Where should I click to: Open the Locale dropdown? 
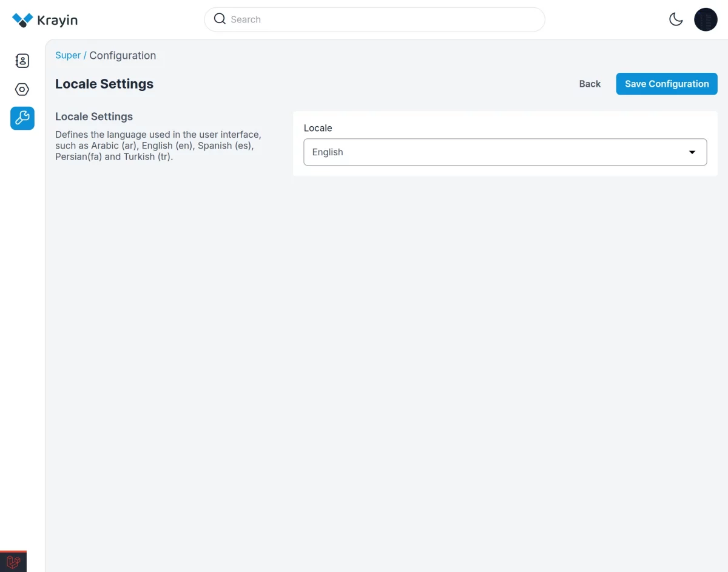pos(505,152)
